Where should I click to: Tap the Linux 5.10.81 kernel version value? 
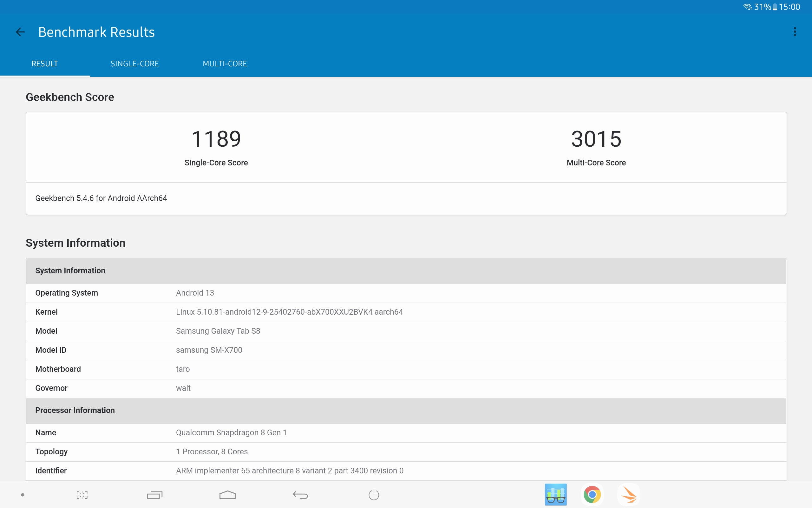[289, 312]
